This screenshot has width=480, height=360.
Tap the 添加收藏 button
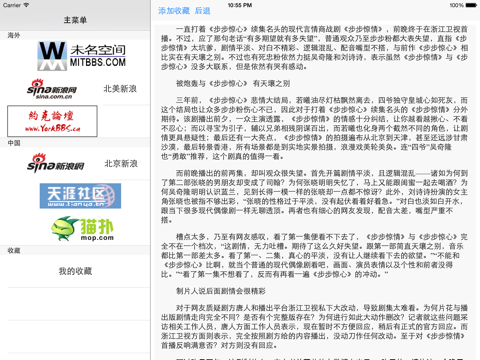pos(174,11)
